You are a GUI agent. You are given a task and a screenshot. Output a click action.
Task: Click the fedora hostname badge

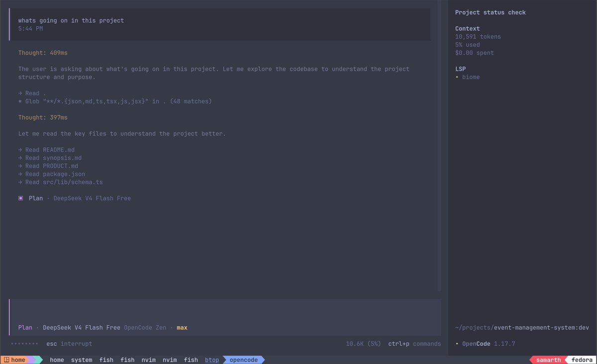tap(582, 360)
